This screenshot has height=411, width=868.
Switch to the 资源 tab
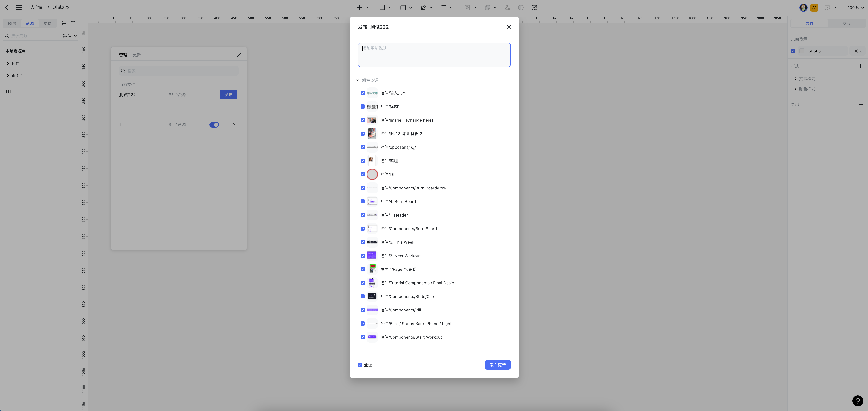point(30,23)
